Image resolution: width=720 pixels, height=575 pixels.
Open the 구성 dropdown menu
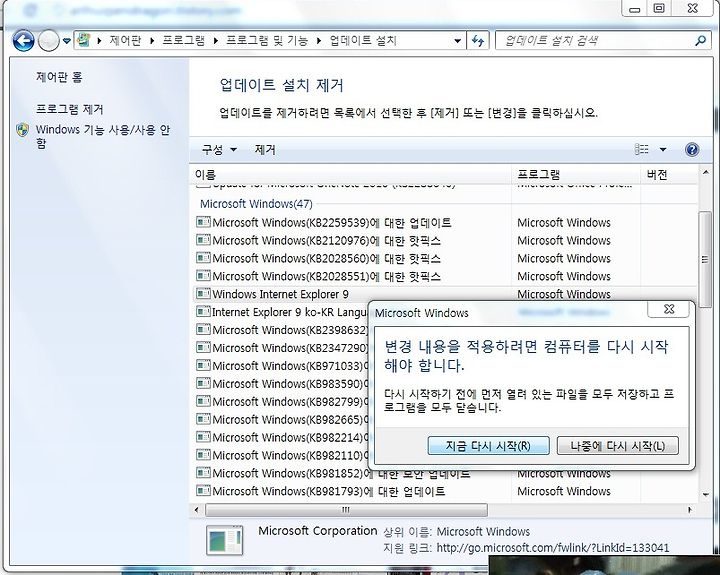coord(219,149)
